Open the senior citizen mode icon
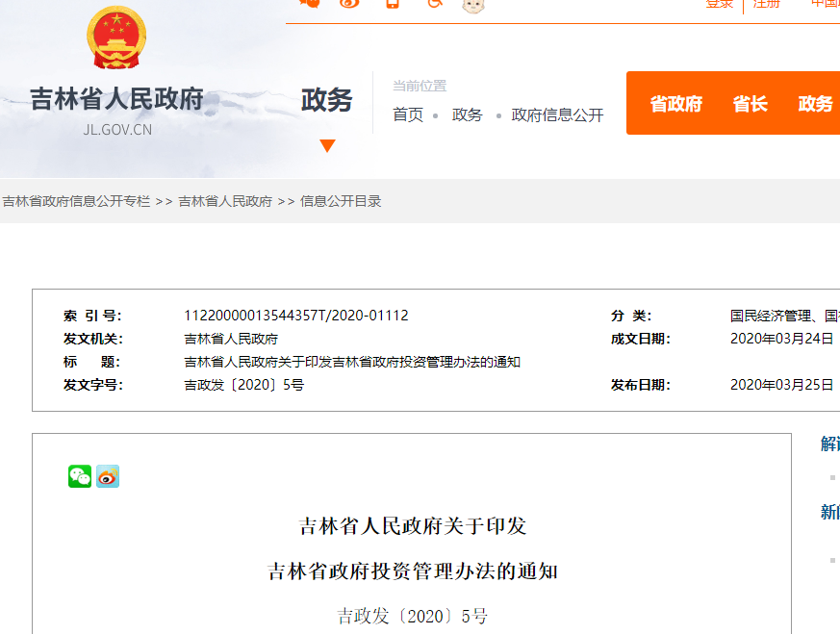The width and height of the screenshot is (840, 634). (471, 6)
